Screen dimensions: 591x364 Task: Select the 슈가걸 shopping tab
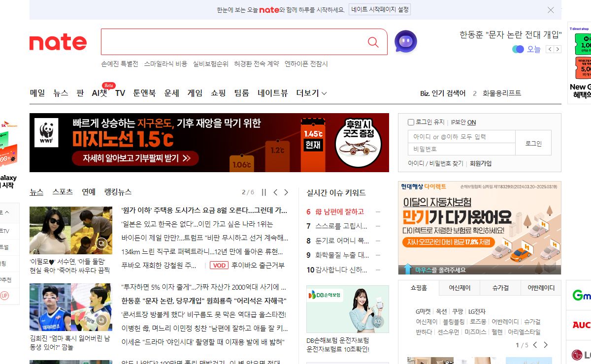[500, 288]
